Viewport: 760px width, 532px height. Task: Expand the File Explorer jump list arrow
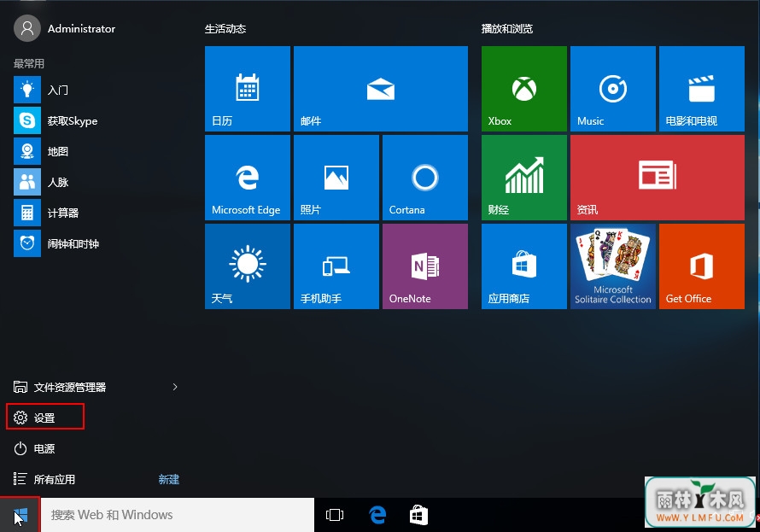175,387
